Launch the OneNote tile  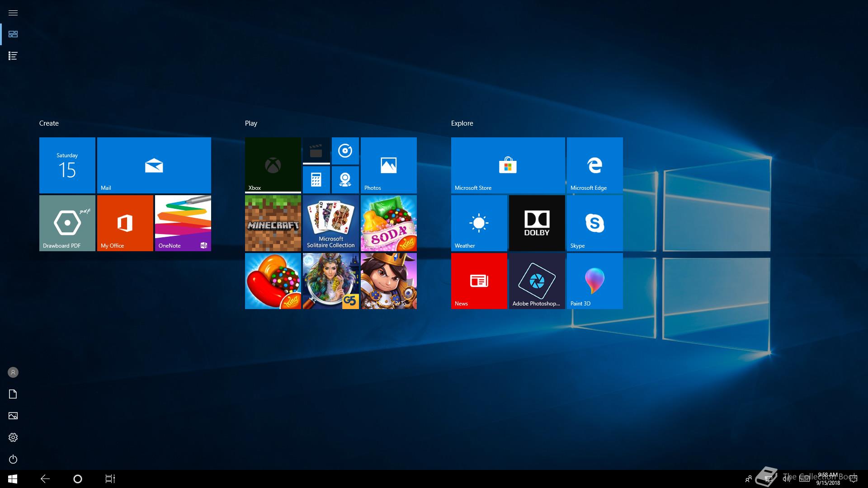pyautogui.click(x=183, y=223)
